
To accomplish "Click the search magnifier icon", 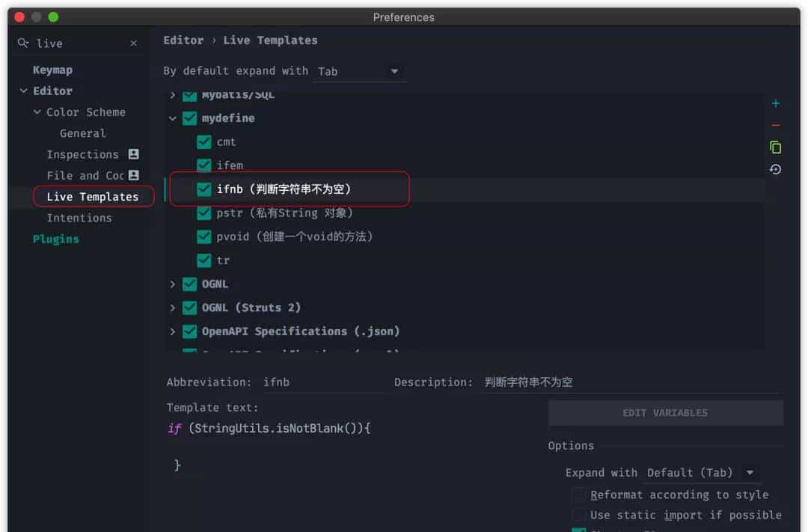I will click(23, 43).
